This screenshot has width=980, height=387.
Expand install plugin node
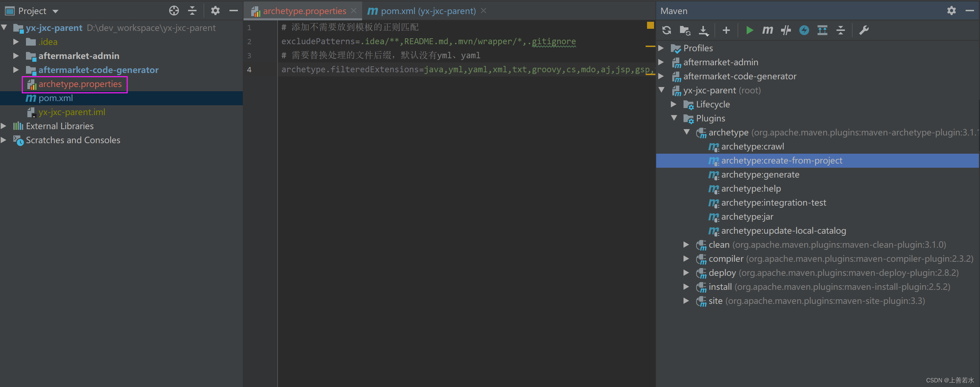tap(687, 287)
